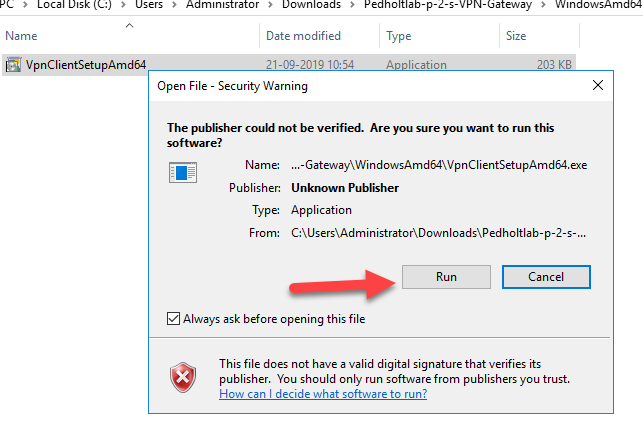
Task: Close the Security Warning dialog
Action: 598,85
